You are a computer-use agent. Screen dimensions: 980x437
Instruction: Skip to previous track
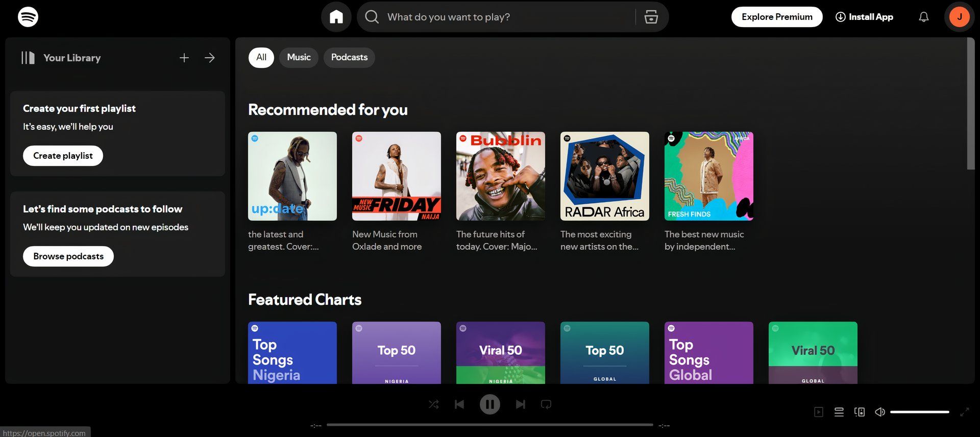coord(459,404)
